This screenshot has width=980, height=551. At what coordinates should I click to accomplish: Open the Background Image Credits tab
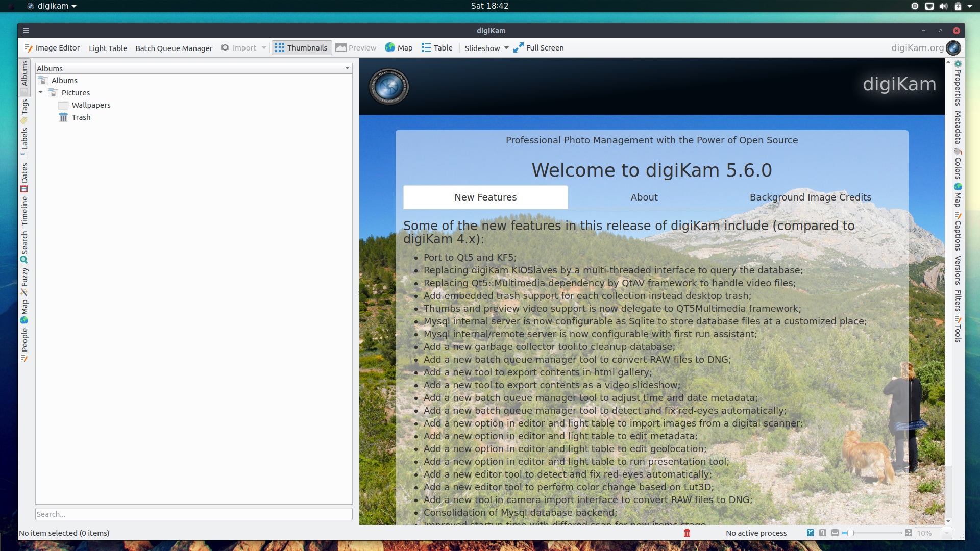click(x=810, y=197)
